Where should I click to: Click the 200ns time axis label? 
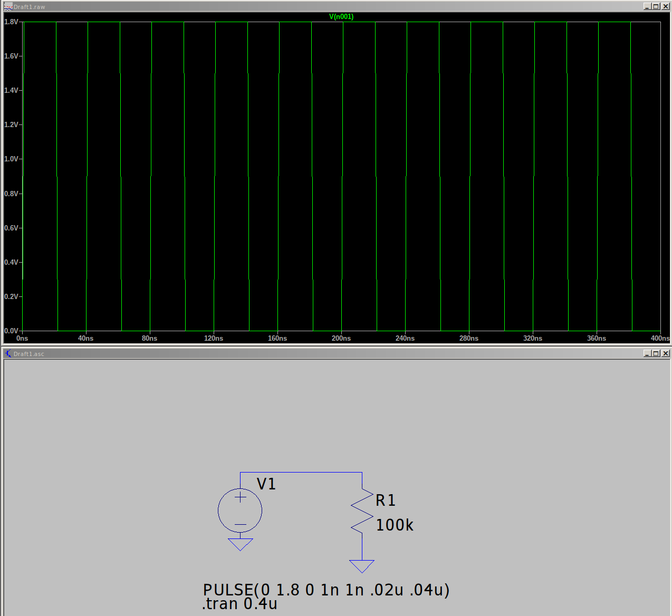tap(341, 338)
